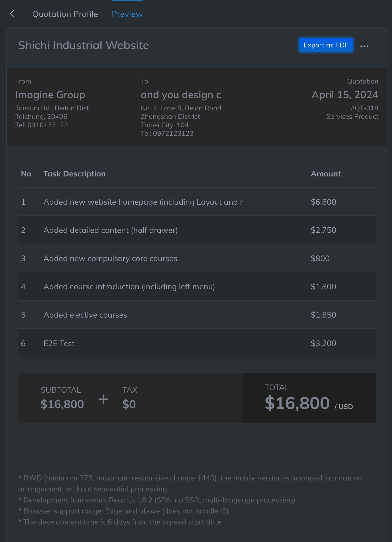
Task: Select the Imagine Group sender name
Action: click(x=50, y=95)
